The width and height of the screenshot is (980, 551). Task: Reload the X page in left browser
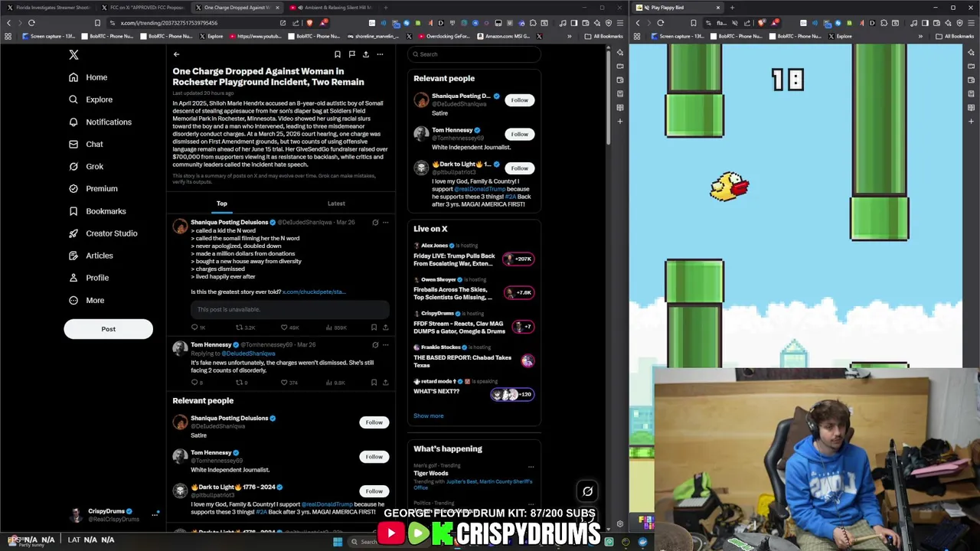(31, 23)
